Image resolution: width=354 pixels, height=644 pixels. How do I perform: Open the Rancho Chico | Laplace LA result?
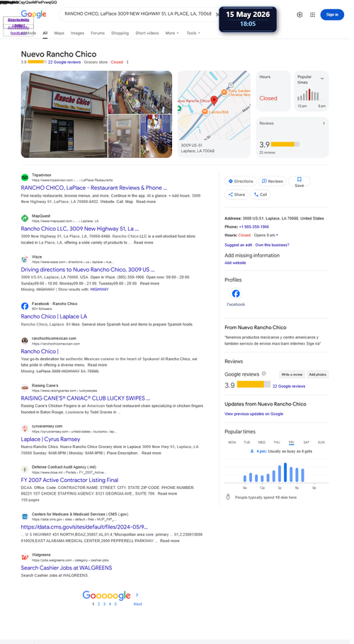[54, 316]
